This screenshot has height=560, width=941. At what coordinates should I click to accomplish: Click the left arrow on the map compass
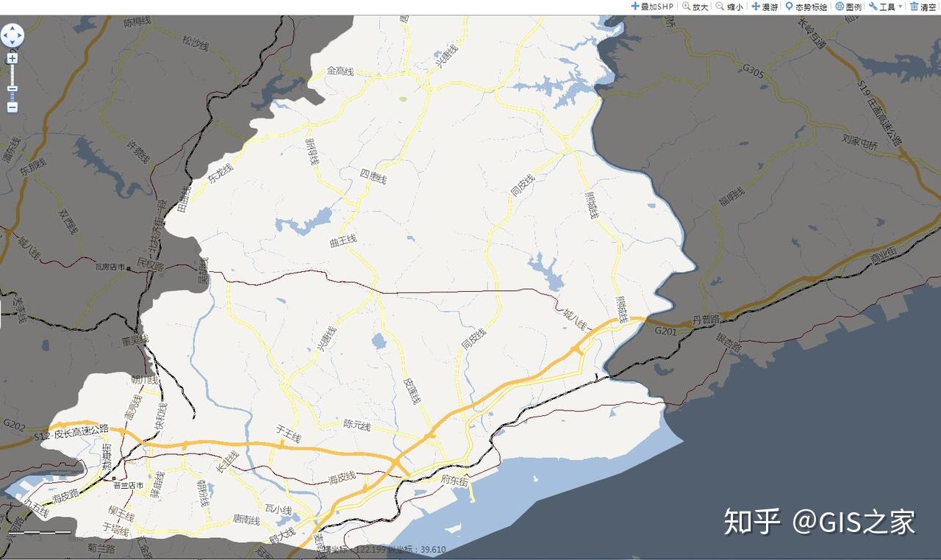coord(5,35)
